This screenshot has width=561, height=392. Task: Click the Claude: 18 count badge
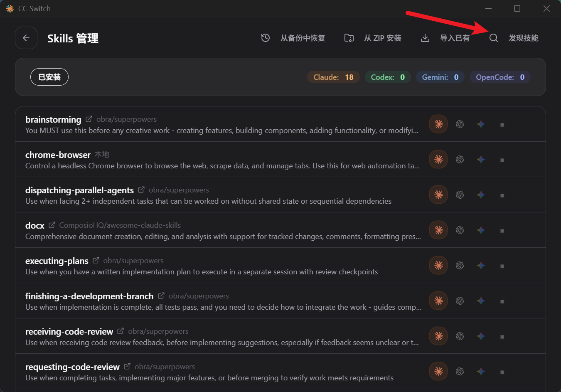pos(333,77)
